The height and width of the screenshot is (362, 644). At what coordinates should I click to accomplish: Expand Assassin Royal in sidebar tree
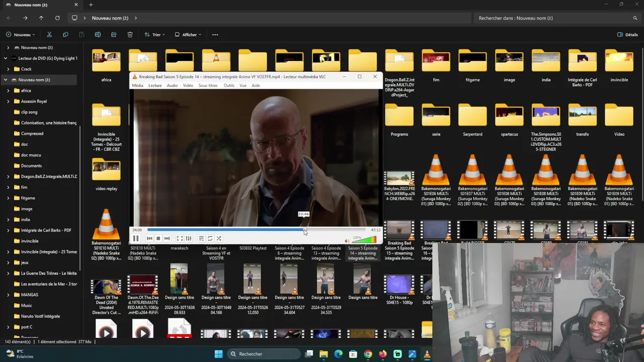point(8,101)
